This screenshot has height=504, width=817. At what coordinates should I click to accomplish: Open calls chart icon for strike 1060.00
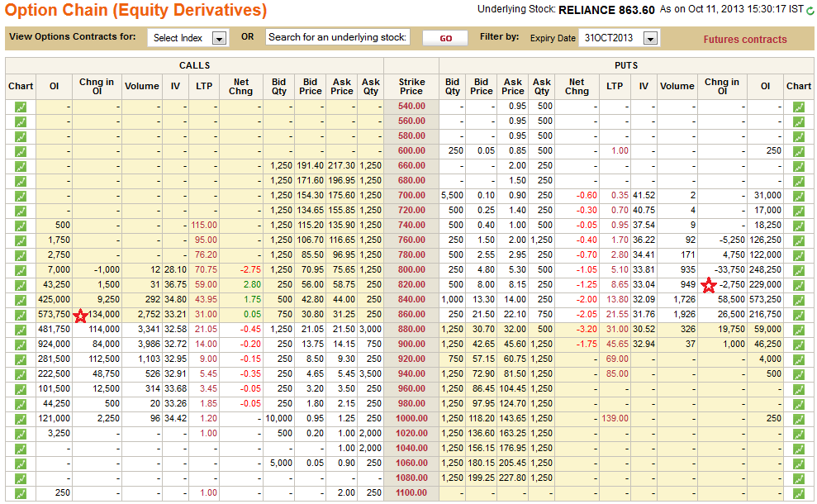click(21, 464)
